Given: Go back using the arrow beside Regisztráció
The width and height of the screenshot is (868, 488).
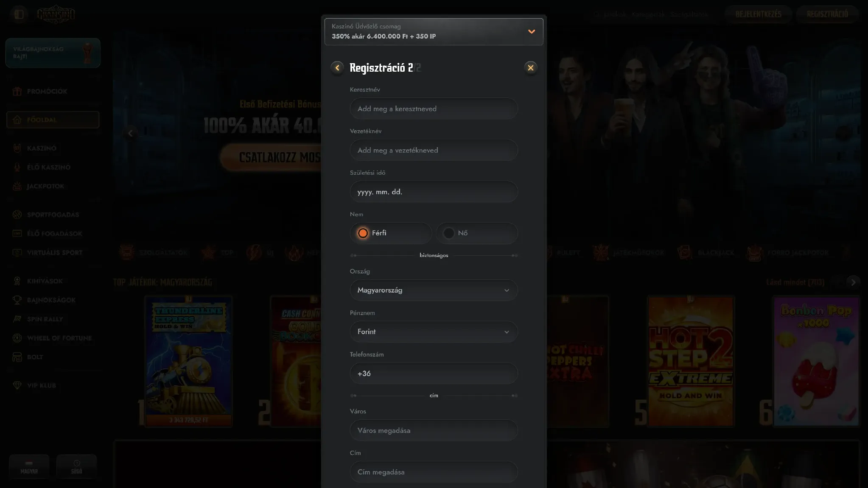Looking at the screenshot, I should (x=337, y=68).
